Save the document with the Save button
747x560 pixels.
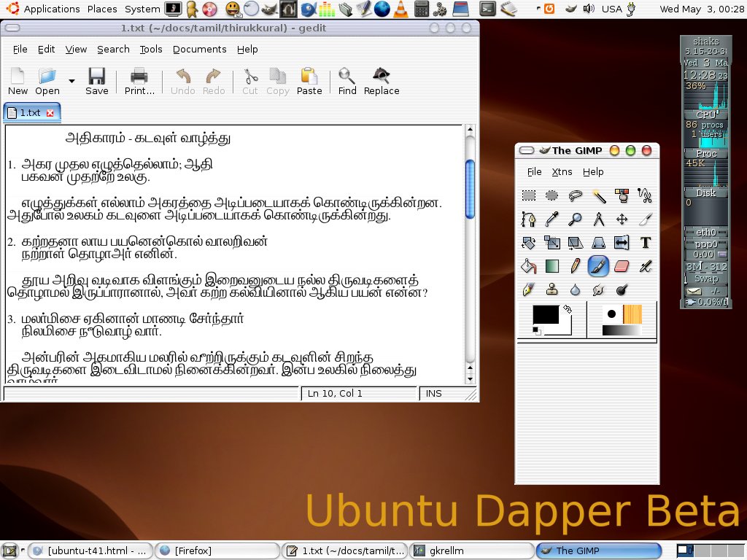point(97,82)
